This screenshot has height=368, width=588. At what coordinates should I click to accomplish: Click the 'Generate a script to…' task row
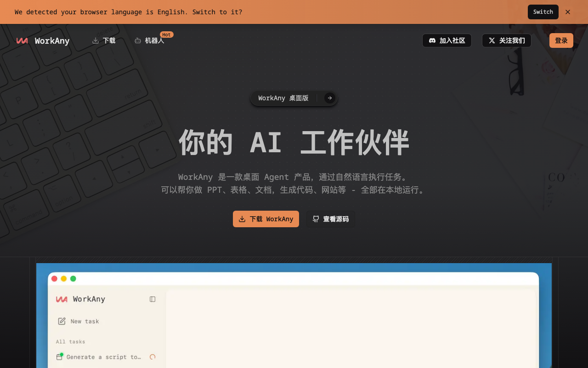[x=106, y=357]
